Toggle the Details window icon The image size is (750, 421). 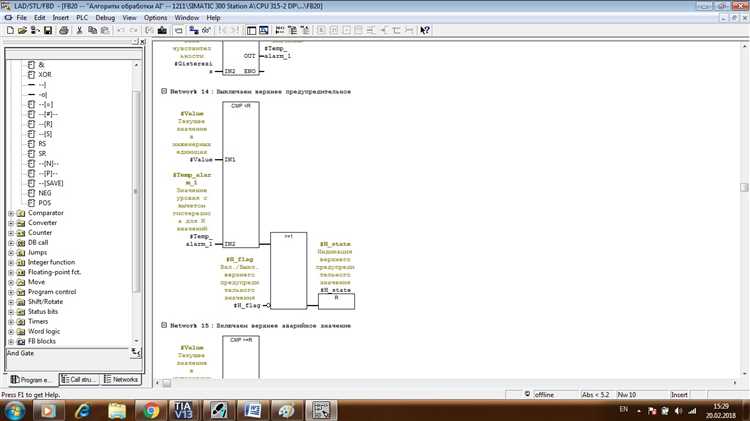coord(264,30)
